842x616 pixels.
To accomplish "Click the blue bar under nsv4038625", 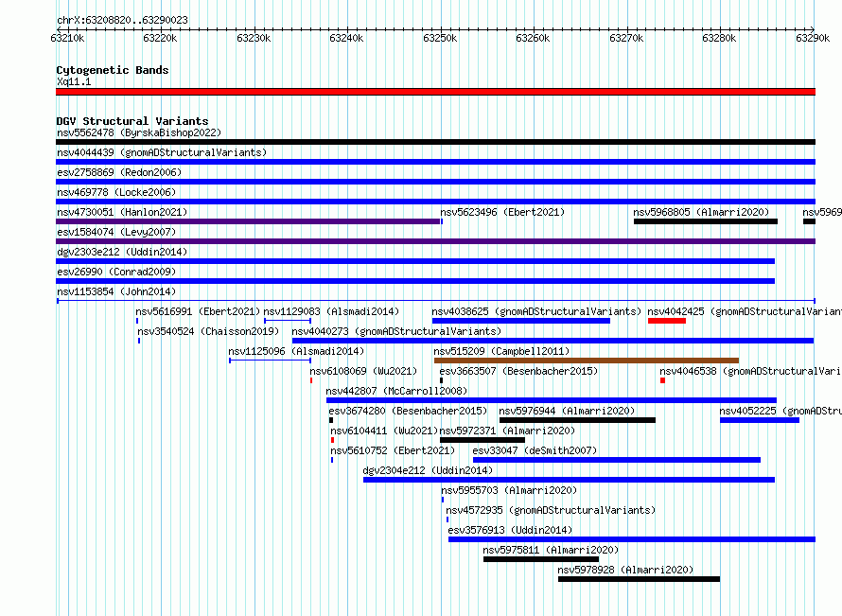I will tap(521, 321).
